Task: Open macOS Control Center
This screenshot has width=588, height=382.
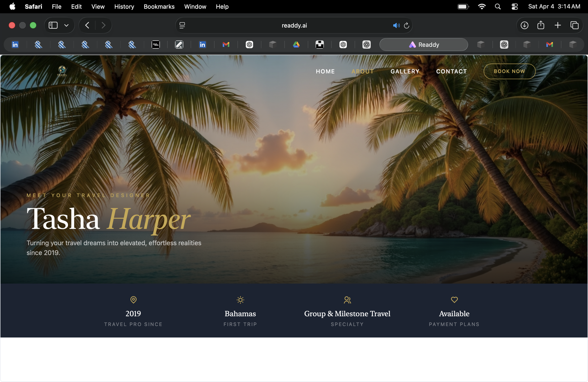Action: click(514, 7)
